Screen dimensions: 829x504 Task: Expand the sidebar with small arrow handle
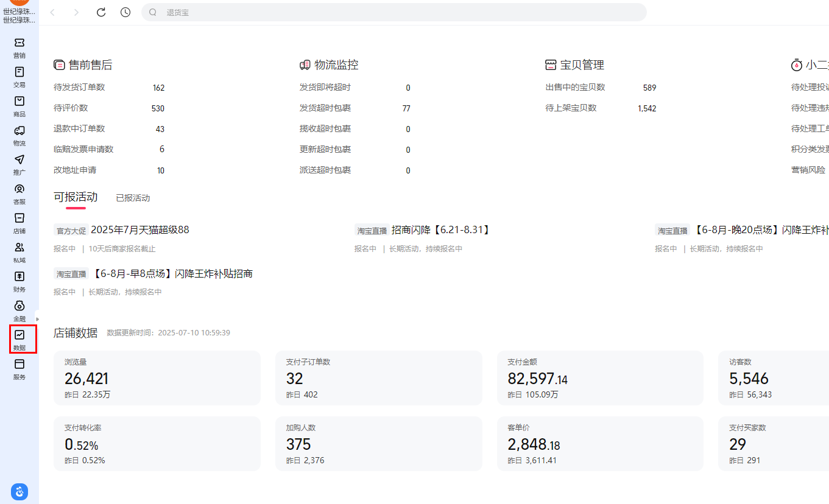pos(37,319)
